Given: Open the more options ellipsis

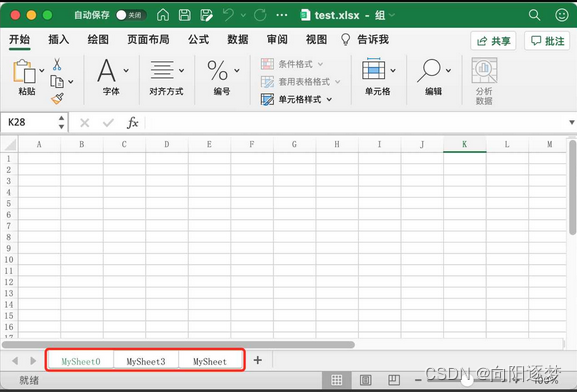Looking at the screenshot, I should tap(282, 15).
